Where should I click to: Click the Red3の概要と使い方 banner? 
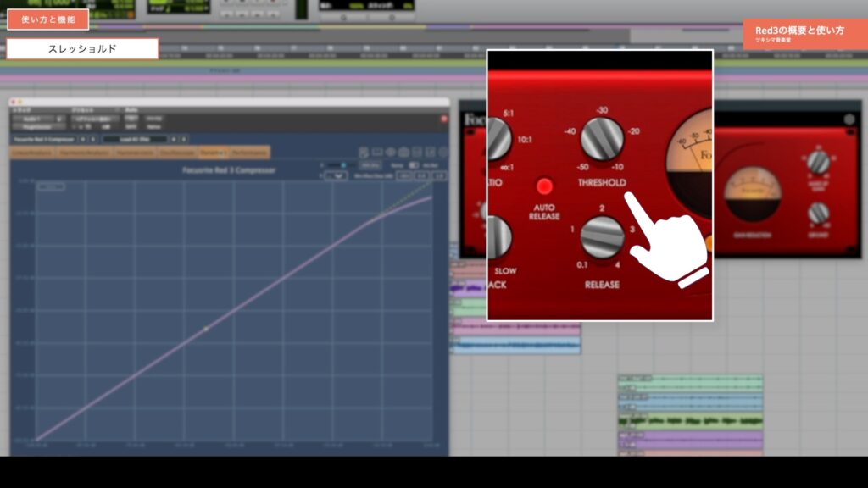[805, 33]
